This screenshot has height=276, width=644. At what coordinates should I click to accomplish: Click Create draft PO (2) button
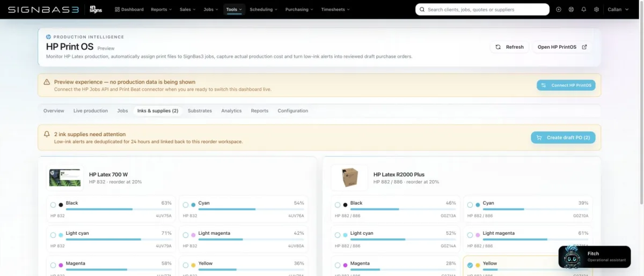click(563, 138)
